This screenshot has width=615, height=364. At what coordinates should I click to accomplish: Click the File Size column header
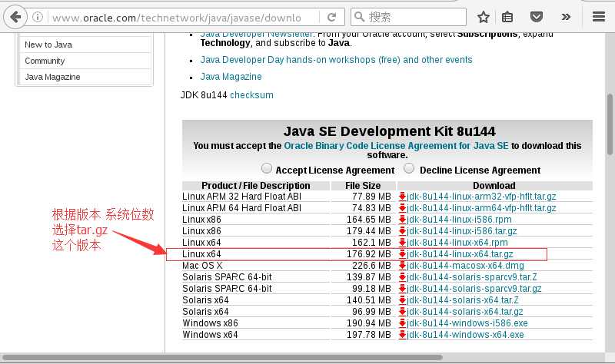pos(363,185)
